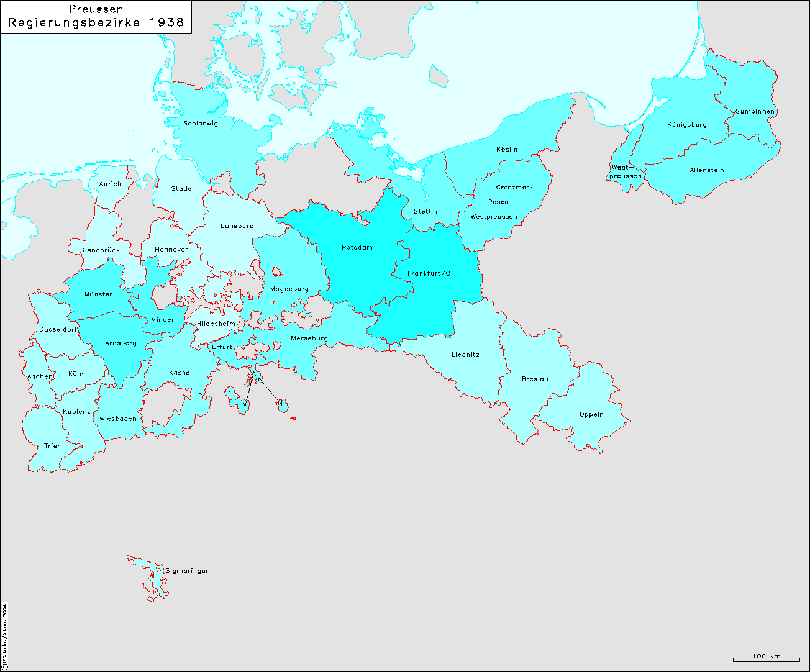The width and height of the screenshot is (810, 672).
Task: Click the Magdeburg label
Action: coord(289,289)
